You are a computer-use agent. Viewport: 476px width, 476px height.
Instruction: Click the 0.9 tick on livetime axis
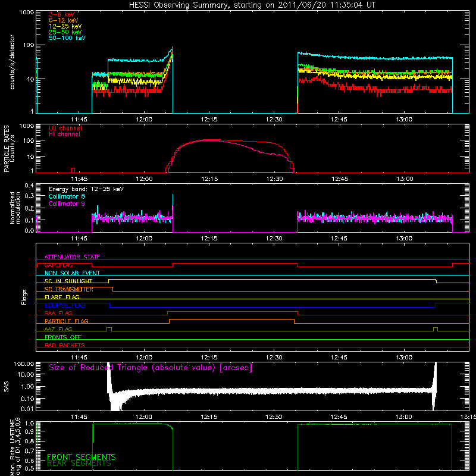pyautogui.click(x=30, y=431)
